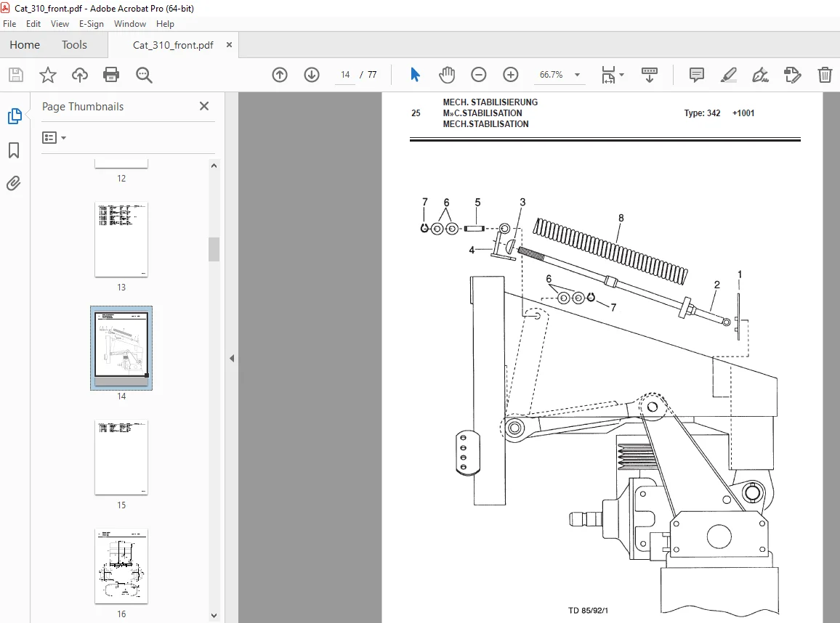Click the 66.7% zoom value field
Image resolution: width=840 pixels, height=623 pixels.
coord(552,75)
